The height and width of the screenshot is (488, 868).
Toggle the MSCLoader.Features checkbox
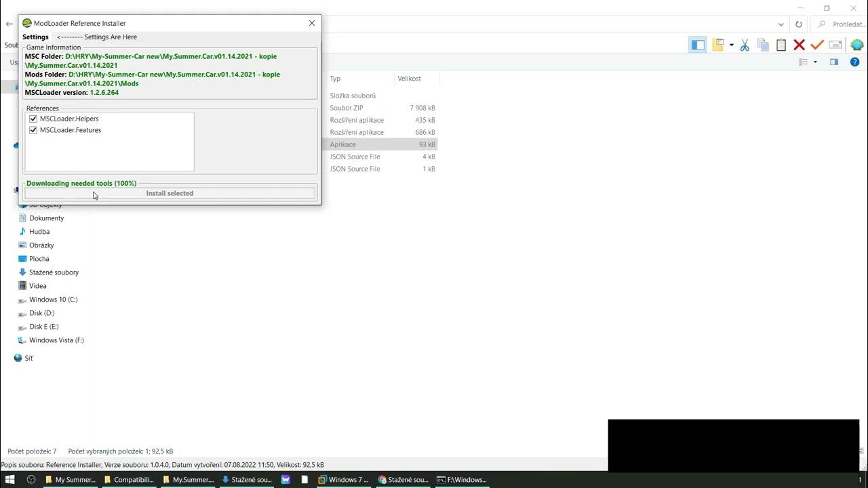(33, 130)
